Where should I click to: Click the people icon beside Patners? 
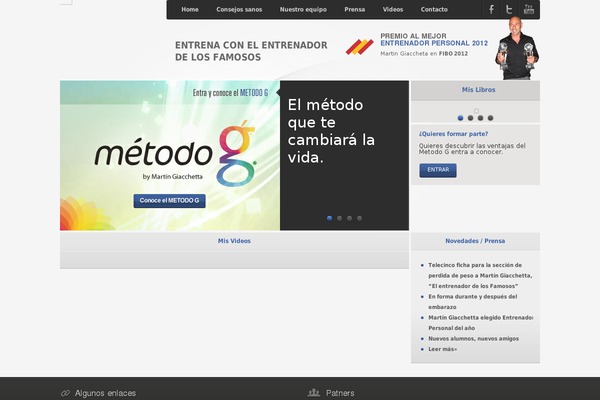click(314, 393)
